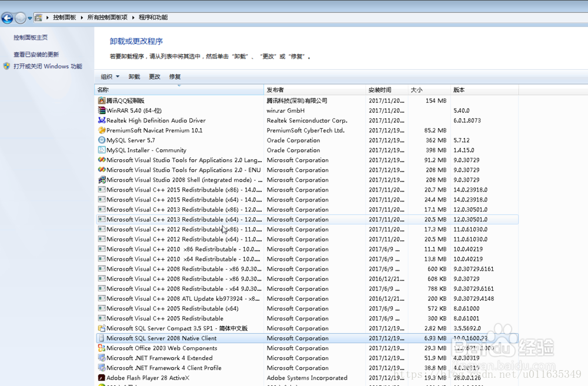Select MySQL Installer - Community icon
This screenshot has width=588, height=386.
[102, 150]
